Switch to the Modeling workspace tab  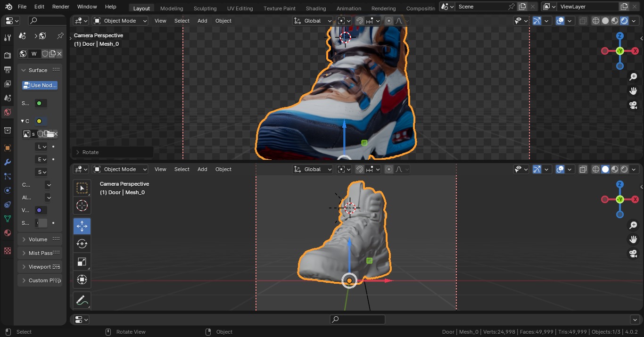coord(172,8)
